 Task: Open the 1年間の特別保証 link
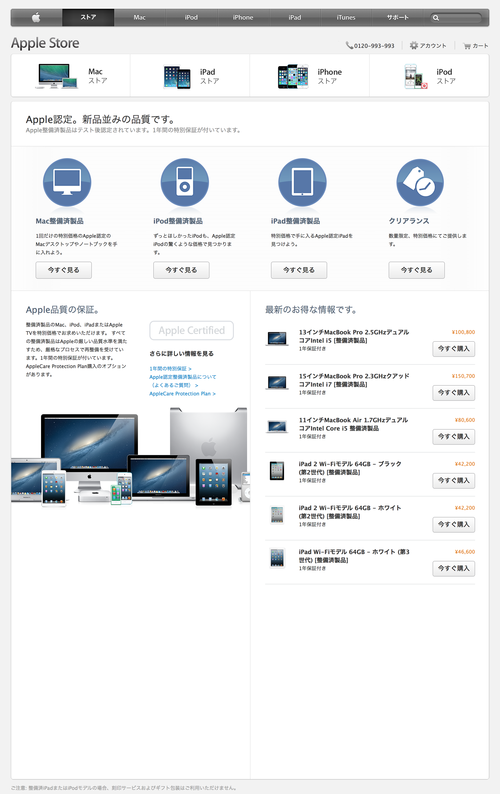click(x=170, y=369)
